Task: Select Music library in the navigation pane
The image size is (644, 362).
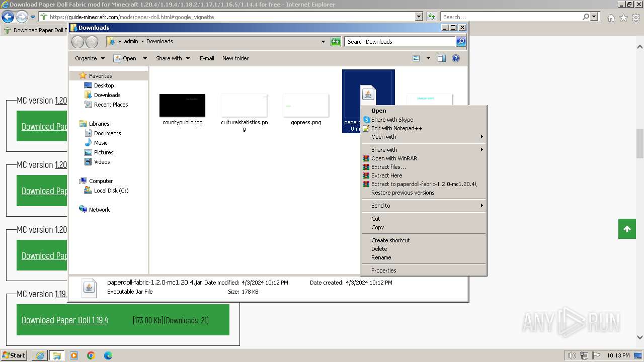Action: pyautogui.click(x=101, y=143)
